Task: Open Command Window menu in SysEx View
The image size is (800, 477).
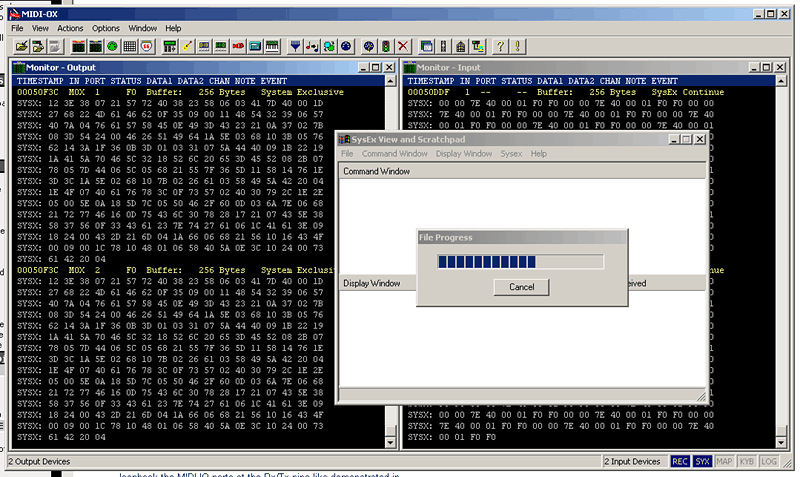Action: click(x=394, y=154)
